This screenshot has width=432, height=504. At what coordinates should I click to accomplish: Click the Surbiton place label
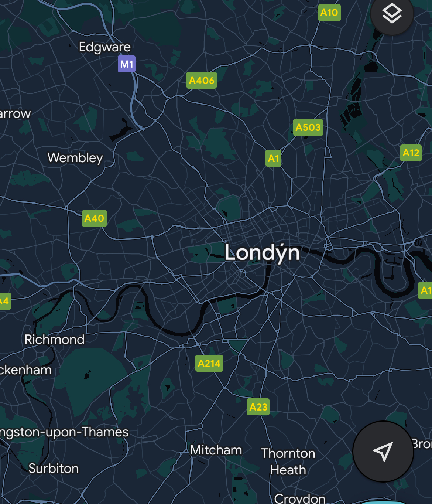pos(54,469)
